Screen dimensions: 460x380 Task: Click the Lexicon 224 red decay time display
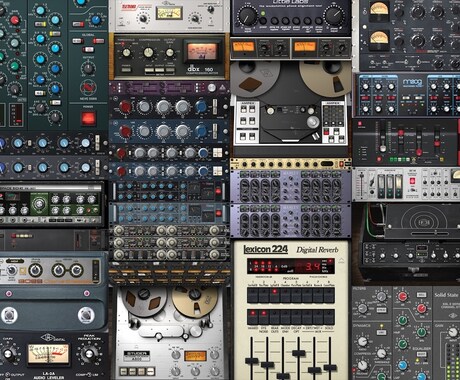[313, 267]
